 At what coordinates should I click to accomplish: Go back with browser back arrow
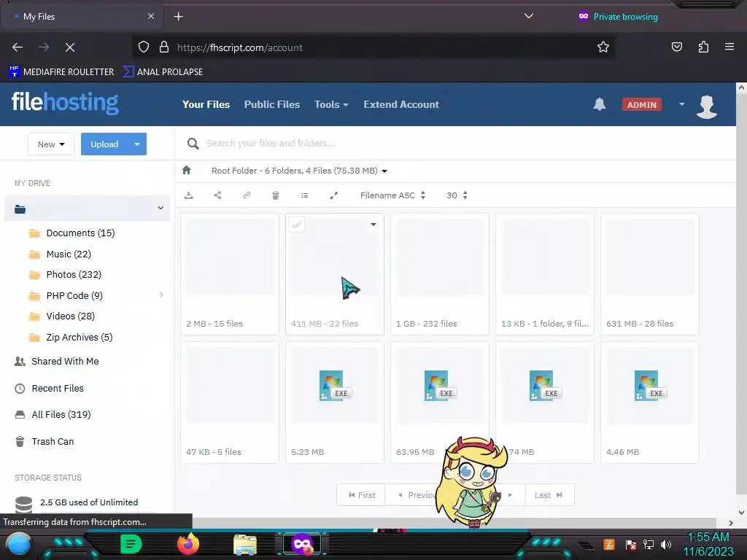(18, 47)
